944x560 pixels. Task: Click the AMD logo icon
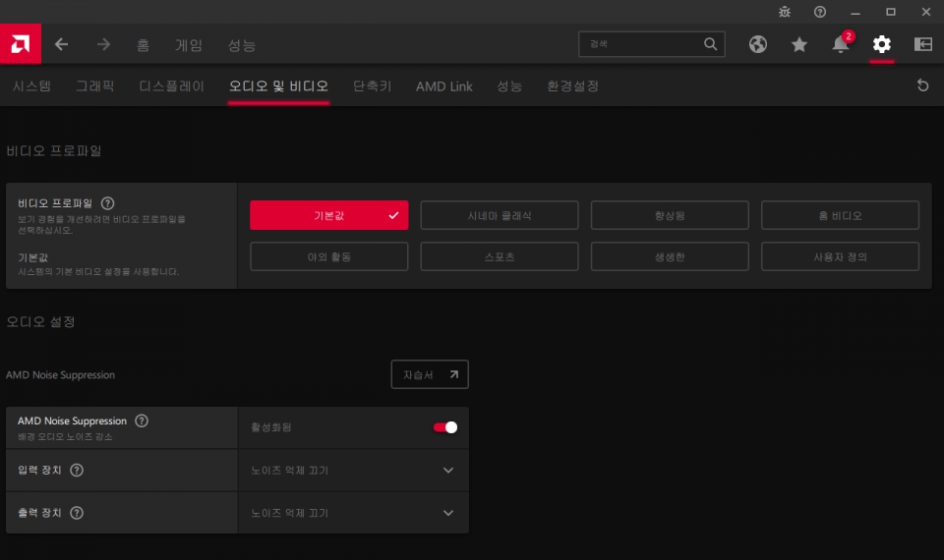click(21, 44)
